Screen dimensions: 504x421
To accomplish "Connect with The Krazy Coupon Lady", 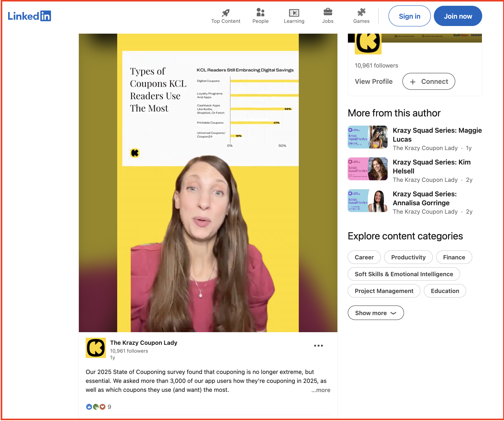I will coord(429,81).
